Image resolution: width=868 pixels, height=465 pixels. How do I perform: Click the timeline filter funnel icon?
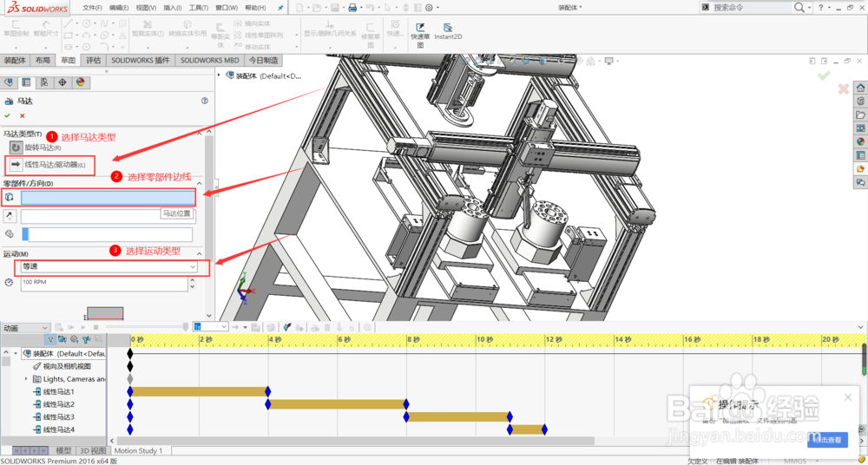(50, 339)
